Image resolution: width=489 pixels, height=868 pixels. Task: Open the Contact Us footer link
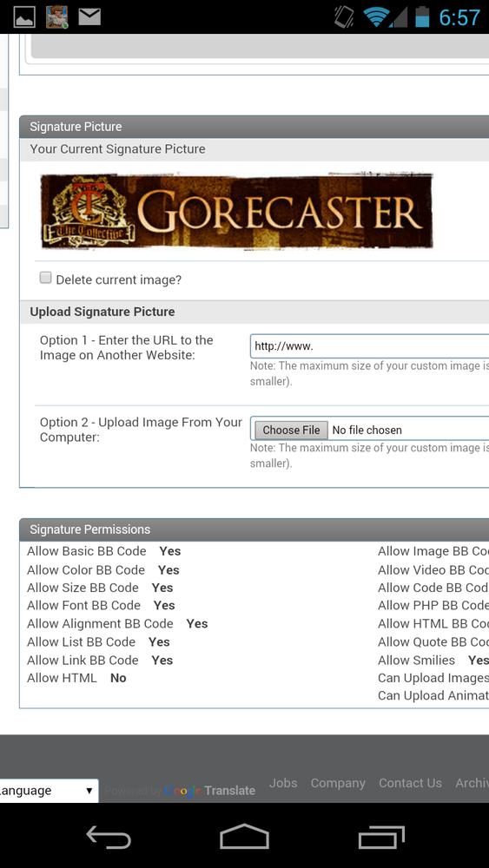pyautogui.click(x=410, y=783)
